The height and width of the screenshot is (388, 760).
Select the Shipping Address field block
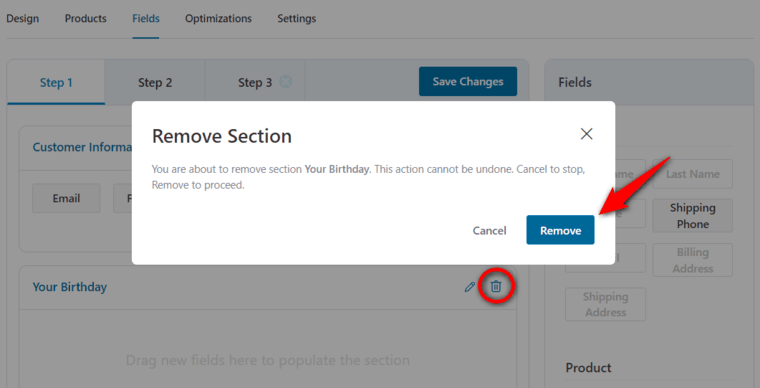coord(605,304)
